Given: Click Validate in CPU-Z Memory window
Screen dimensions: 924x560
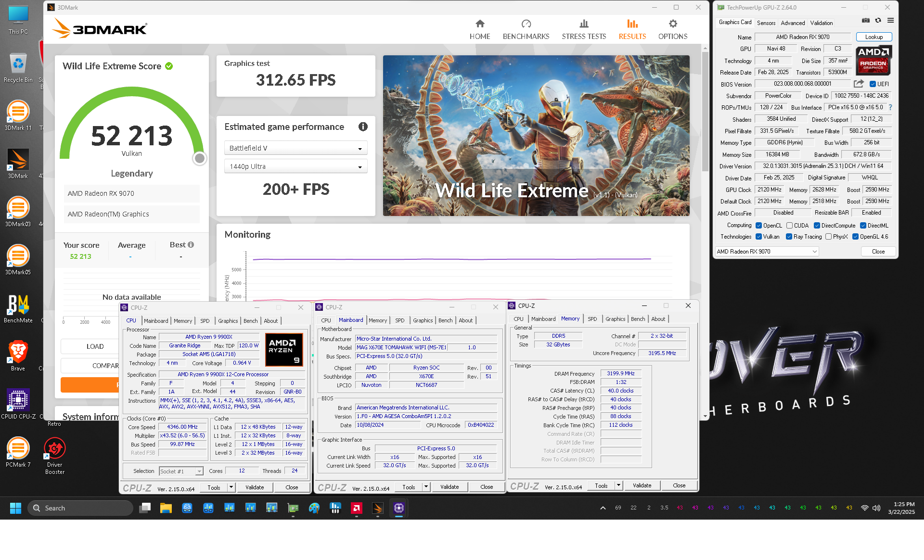Looking at the screenshot, I should click(642, 486).
